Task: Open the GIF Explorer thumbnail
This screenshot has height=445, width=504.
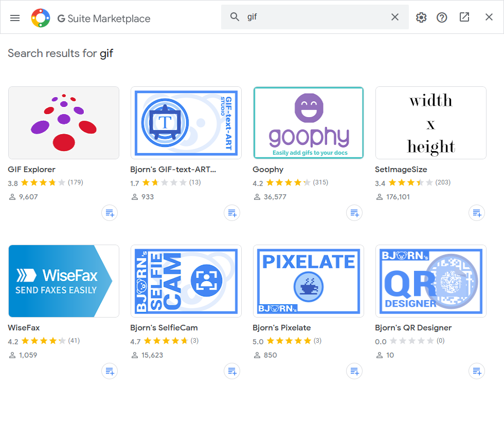Action: pyautogui.click(x=64, y=123)
